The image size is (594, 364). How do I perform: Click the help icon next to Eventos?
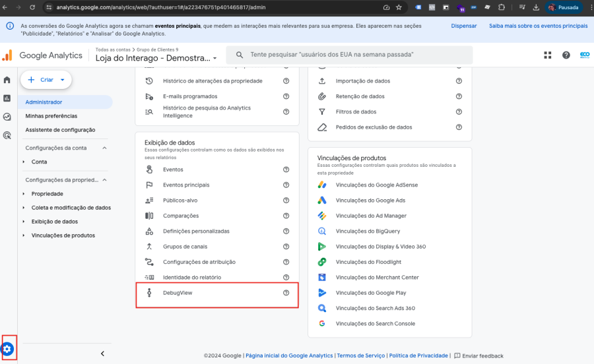[286, 169]
